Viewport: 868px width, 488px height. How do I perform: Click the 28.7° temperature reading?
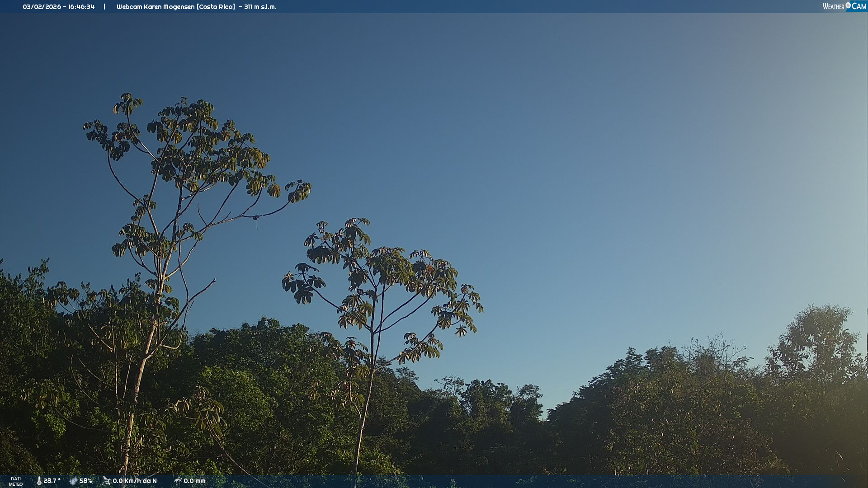[52, 481]
